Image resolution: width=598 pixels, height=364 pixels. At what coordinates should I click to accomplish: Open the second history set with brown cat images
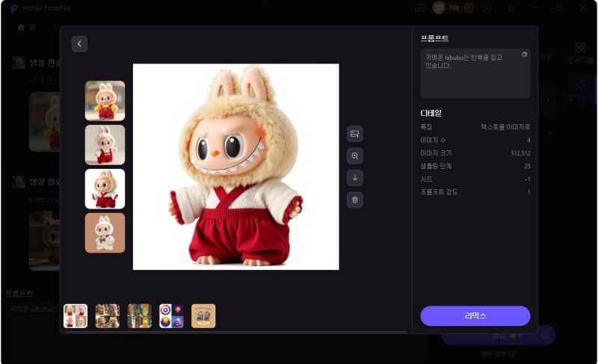click(x=108, y=316)
